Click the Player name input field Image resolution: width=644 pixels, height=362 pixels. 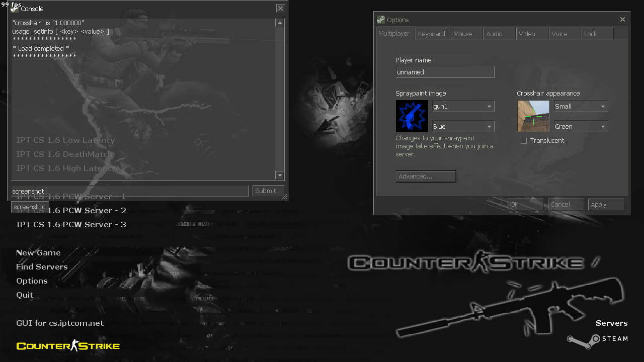(445, 72)
